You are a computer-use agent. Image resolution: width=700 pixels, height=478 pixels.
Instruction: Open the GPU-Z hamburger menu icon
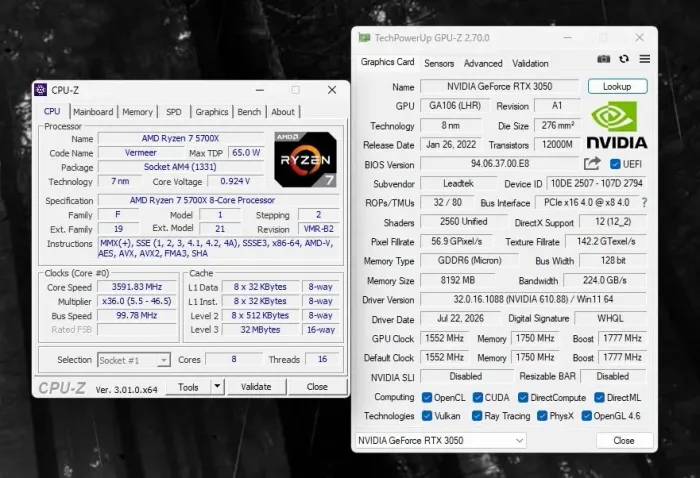pyautogui.click(x=645, y=59)
